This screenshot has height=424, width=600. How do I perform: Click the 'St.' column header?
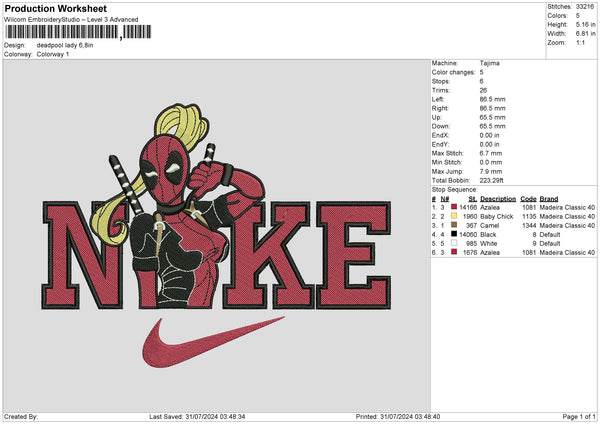pyautogui.click(x=473, y=199)
